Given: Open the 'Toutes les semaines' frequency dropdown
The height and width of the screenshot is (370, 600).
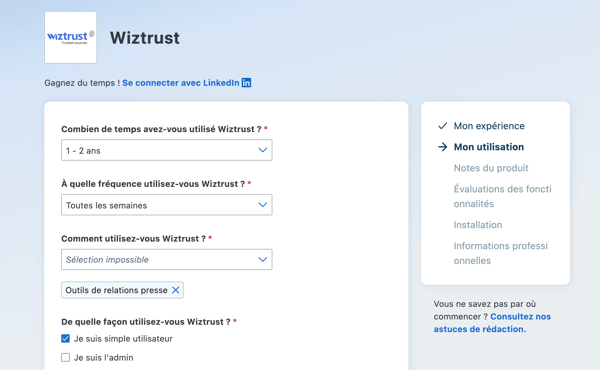Looking at the screenshot, I should pos(166,205).
